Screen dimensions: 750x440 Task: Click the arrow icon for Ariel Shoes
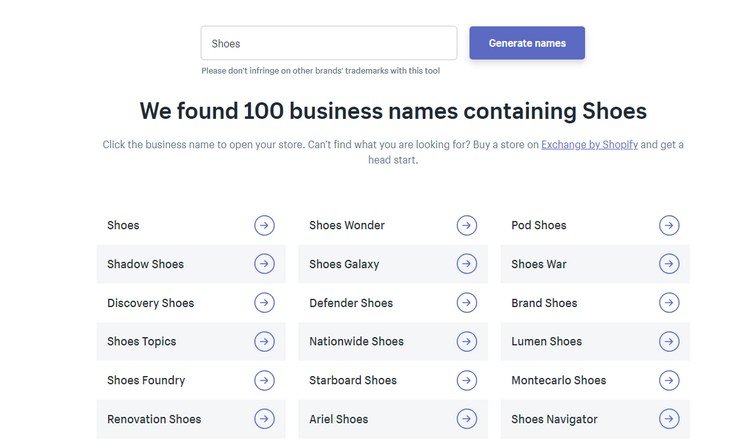click(467, 419)
